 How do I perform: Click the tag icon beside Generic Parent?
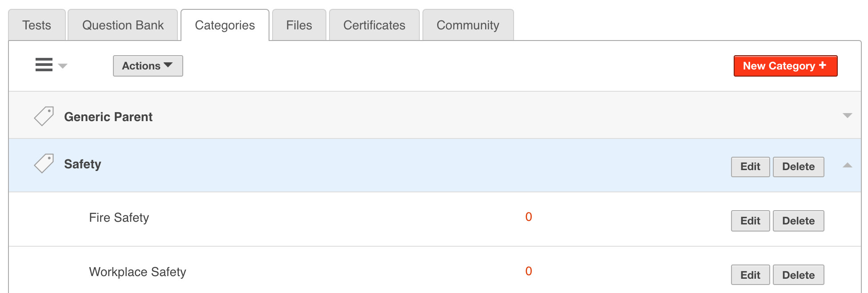(44, 116)
